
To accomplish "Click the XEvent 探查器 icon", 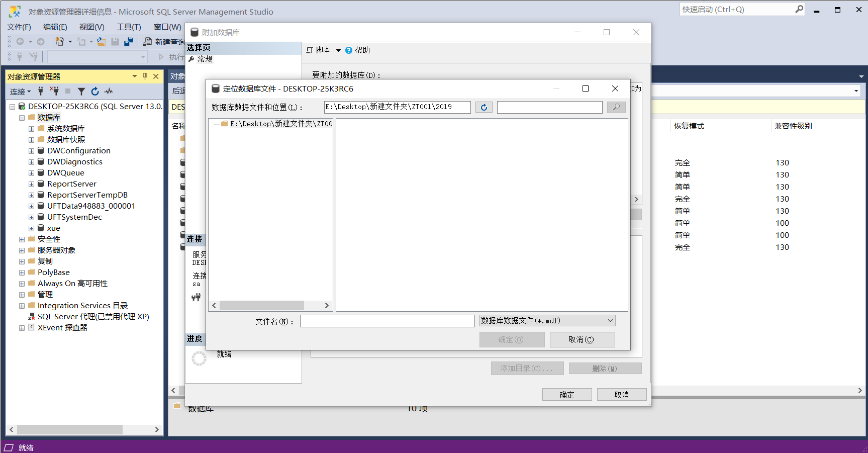I will [31, 327].
